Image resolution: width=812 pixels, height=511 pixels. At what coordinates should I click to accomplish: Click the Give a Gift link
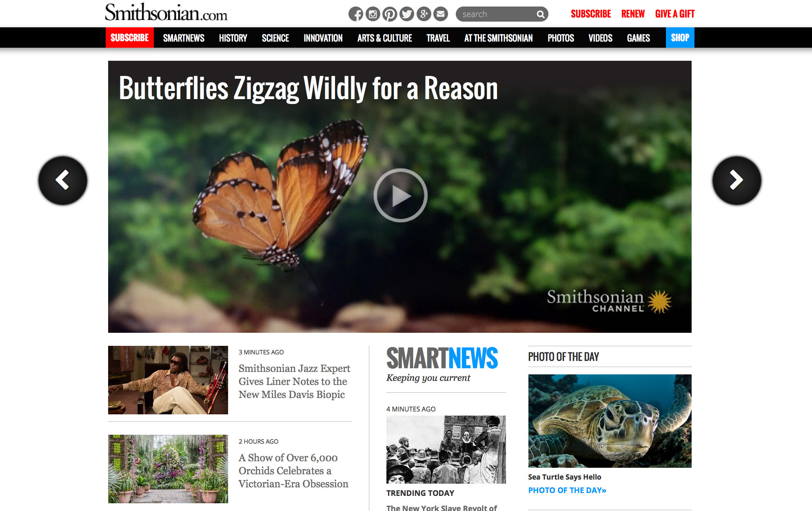click(674, 14)
